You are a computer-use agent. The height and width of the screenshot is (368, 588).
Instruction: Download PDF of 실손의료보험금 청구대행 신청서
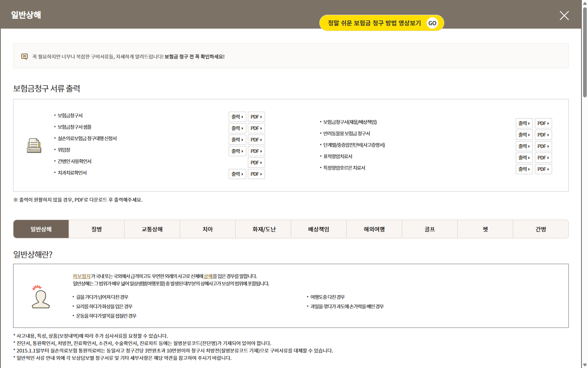(x=256, y=140)
